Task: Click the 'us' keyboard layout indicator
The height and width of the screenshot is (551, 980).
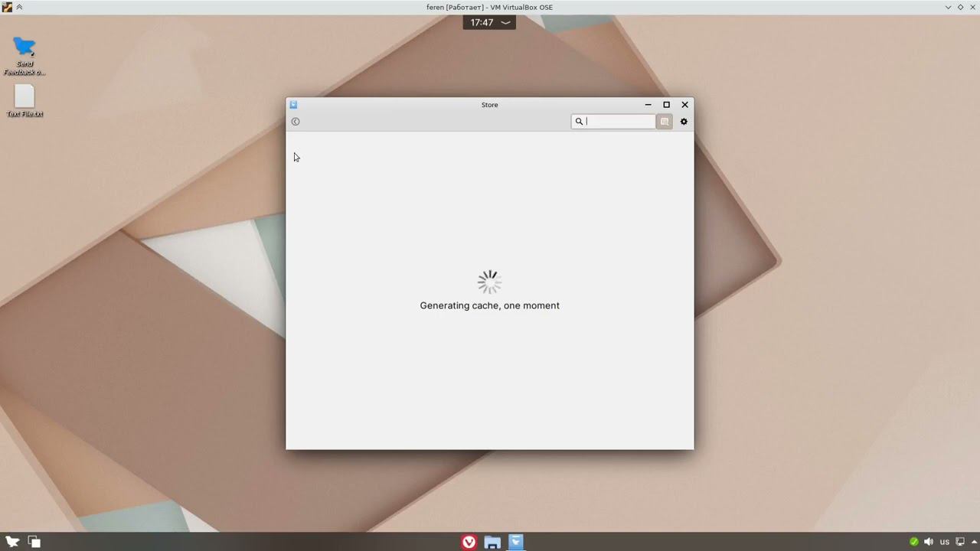Action: point(945,542)
